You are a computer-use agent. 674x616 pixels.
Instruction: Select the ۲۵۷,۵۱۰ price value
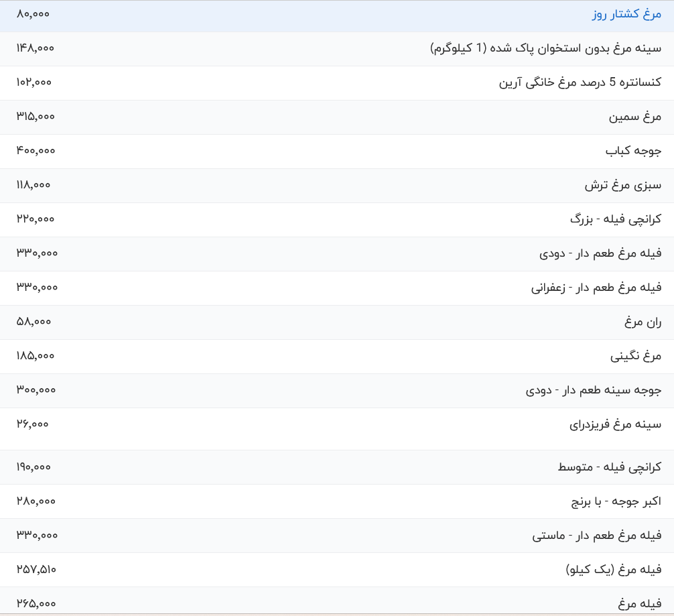point(36,569)
